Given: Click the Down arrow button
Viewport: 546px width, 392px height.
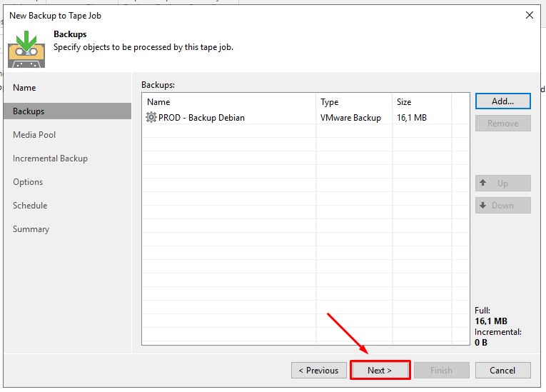Looking at the screenshot, I should click(502, 205).
